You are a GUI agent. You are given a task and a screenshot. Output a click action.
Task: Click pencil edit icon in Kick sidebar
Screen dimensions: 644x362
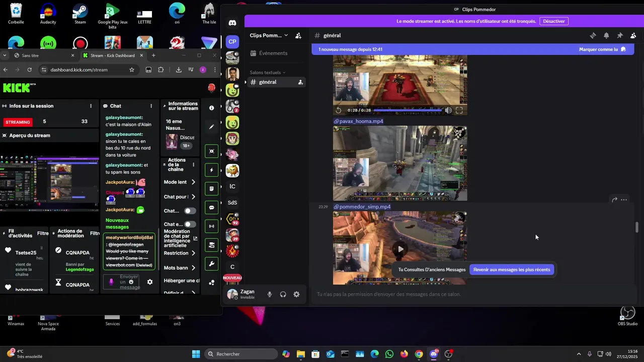point(212,127)
